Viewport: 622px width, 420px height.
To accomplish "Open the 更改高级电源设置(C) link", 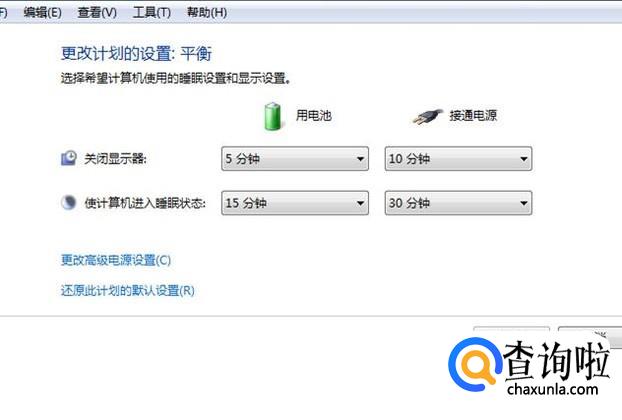I will 116,260.
